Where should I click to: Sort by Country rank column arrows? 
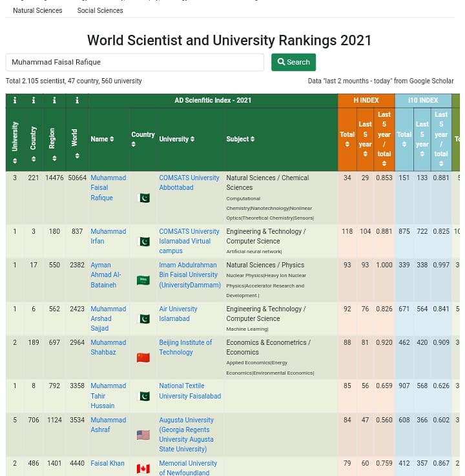[x=34, y=159]
